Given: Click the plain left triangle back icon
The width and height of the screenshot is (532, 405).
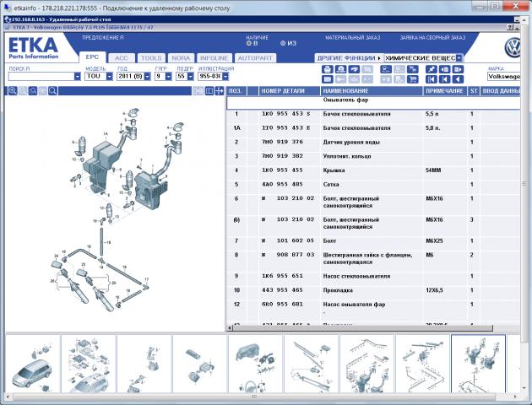Looking at the screenshot, I should (x=458, y=79).
